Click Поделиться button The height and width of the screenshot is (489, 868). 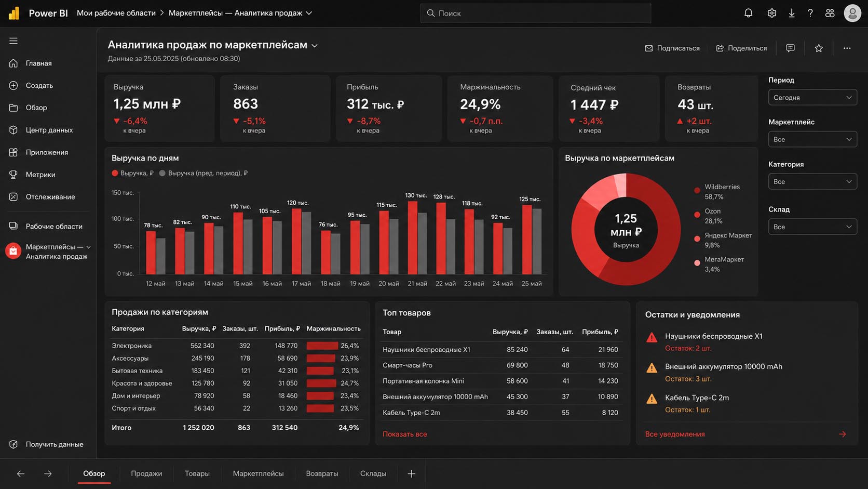(x=741, y=48)
